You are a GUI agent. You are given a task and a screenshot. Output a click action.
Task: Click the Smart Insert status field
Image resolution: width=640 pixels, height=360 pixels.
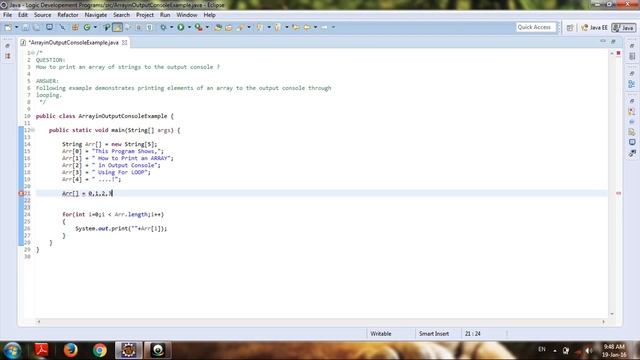pyautogui.click(x=434, y=333)
